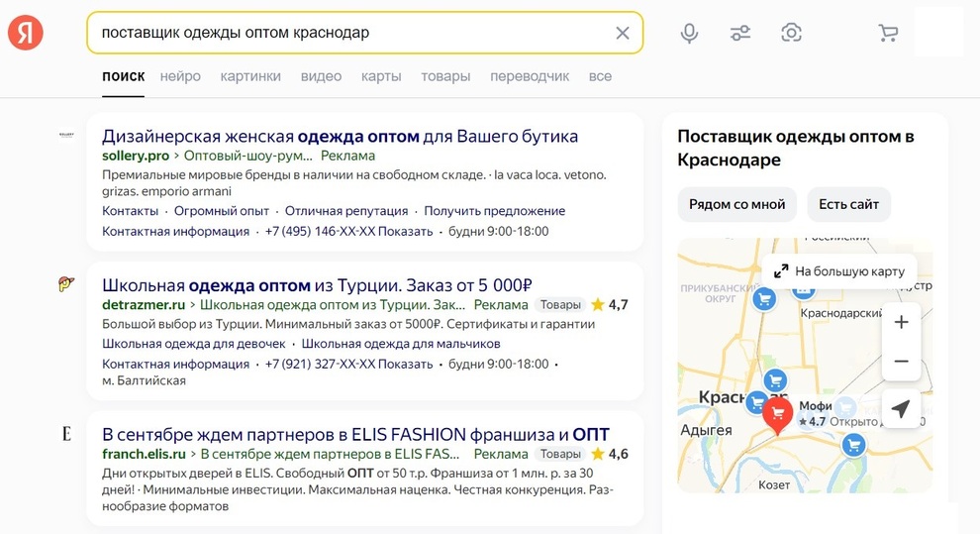The height and width of the screenshot is (534, 980).
Task: Expand map via "На большую карту"
Action: (x=839, y=270)
